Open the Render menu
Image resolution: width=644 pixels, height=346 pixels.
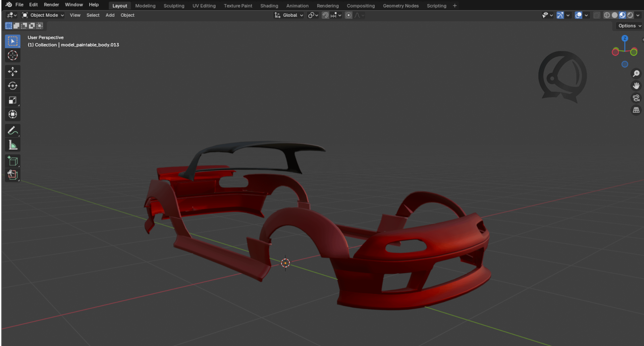51,5
